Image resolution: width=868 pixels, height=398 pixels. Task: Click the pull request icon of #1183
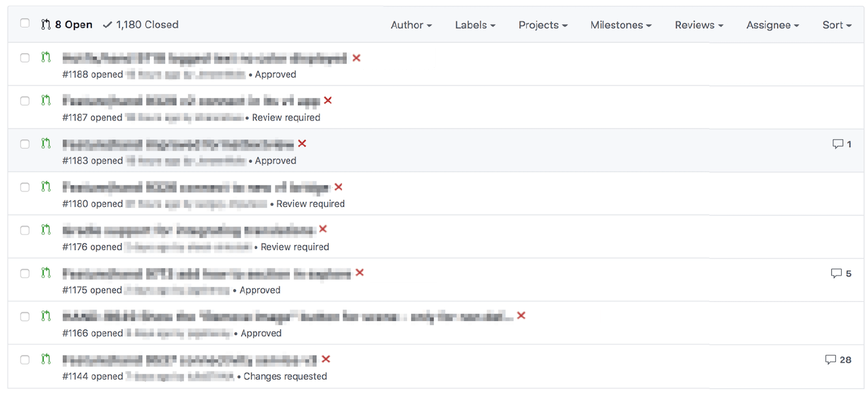click(45, 144)
